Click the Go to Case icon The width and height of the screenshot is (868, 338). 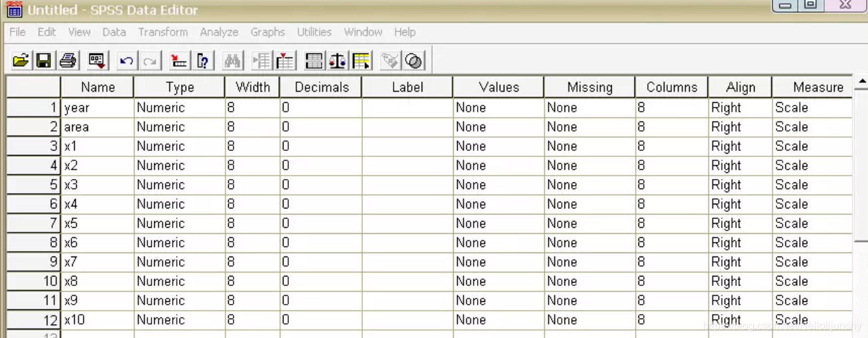(178, 61)
